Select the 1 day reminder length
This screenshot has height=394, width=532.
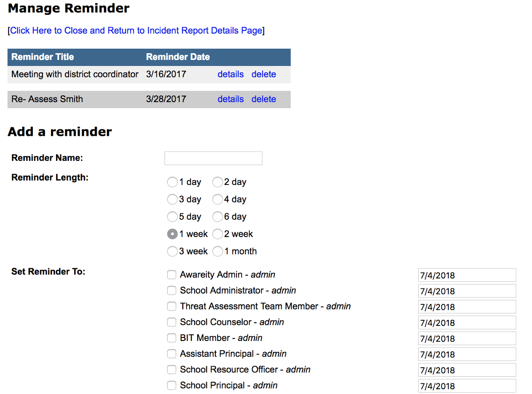[x=172, y=182]
